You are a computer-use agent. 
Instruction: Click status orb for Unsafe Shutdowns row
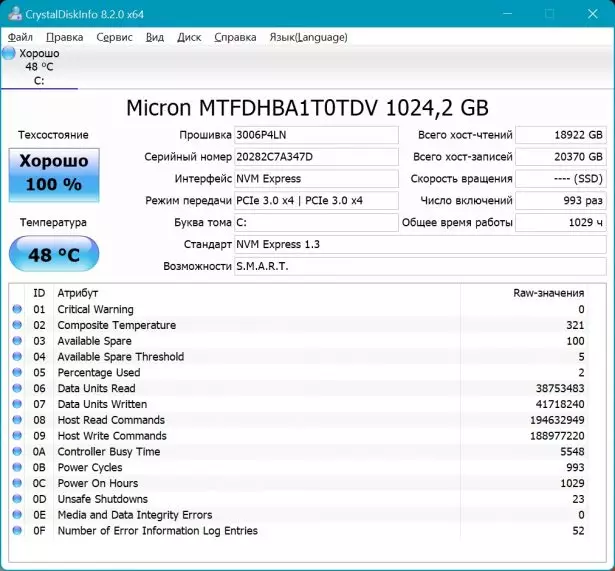pyautogui.click(x=16, y=500)
